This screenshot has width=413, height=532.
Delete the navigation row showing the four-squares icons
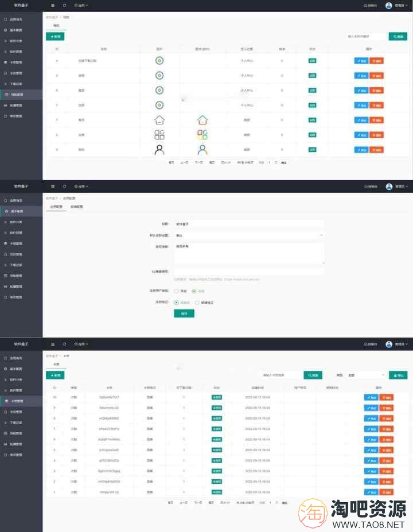click(376, 135)
